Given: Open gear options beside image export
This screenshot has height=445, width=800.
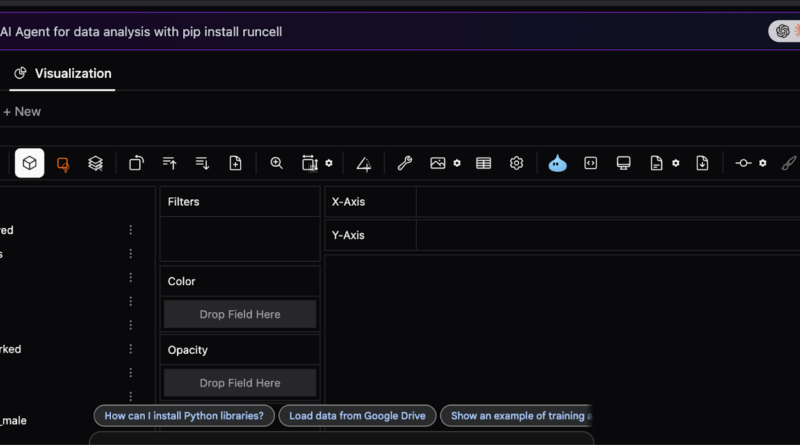Looking at the screenshot, I should click(457, 163).
